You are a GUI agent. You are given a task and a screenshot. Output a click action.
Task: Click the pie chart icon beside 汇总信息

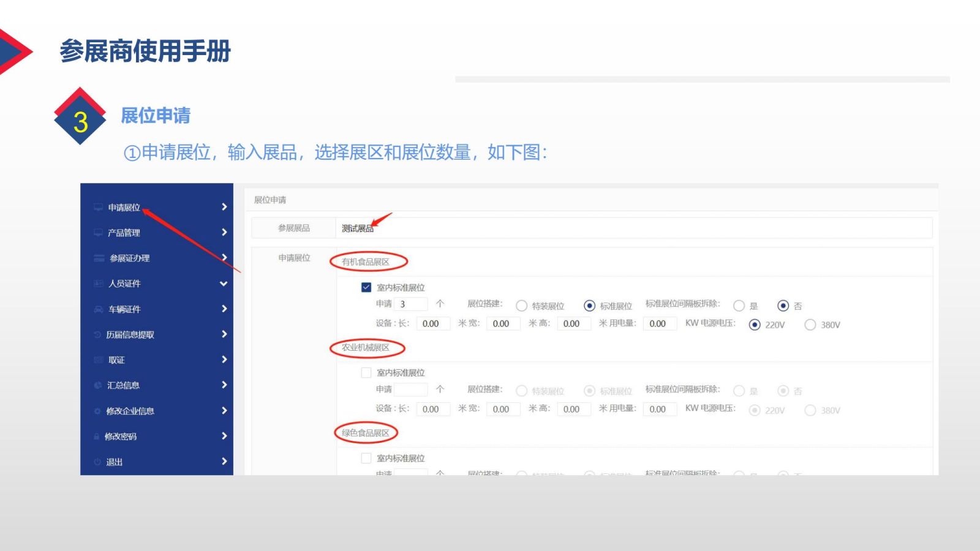[x=97, y=386]
